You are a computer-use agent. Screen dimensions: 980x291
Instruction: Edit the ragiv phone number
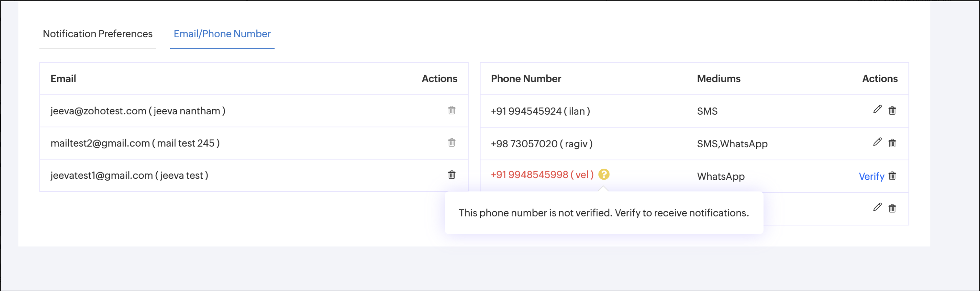(x=877, y=142)
